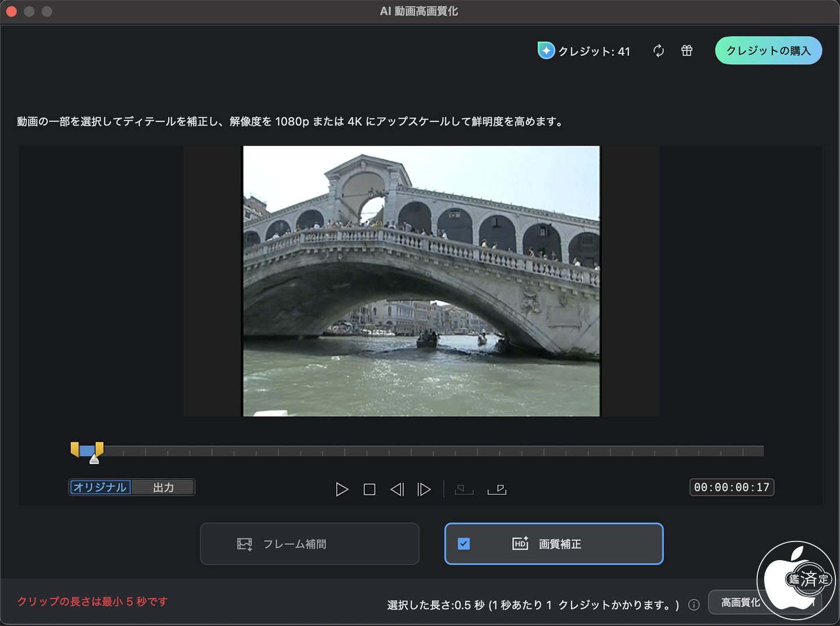Set the selection start point
The image size is (840, 626).
tap(464, 490)
